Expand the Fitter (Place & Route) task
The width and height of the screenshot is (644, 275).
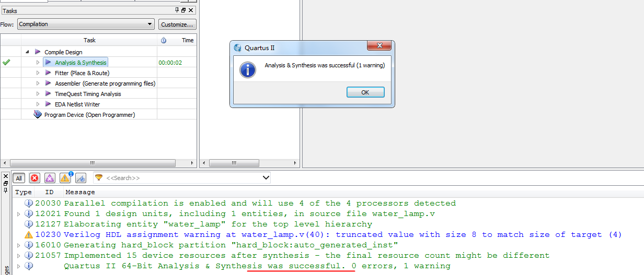click(x=38, y=73)
